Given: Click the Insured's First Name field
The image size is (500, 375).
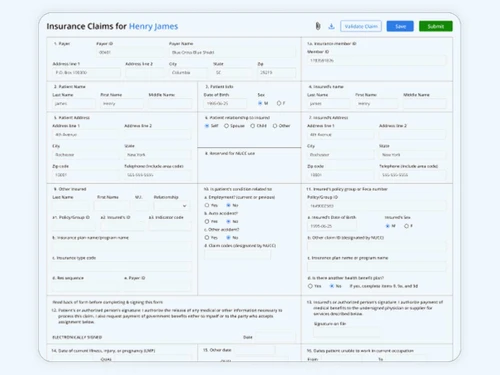Looking at the screenshot, I should pos(376,104).
